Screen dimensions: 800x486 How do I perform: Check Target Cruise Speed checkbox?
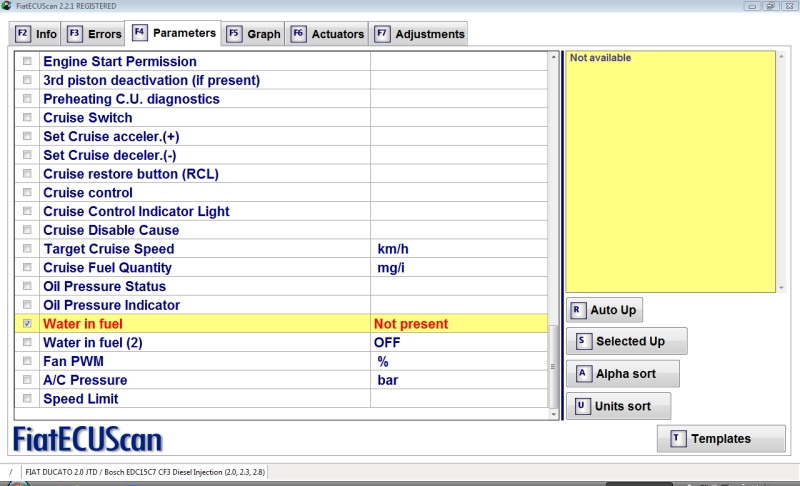27,248
